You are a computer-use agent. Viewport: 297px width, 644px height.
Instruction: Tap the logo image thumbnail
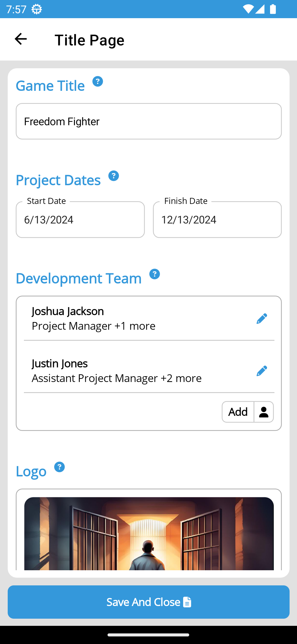point(149,533)
